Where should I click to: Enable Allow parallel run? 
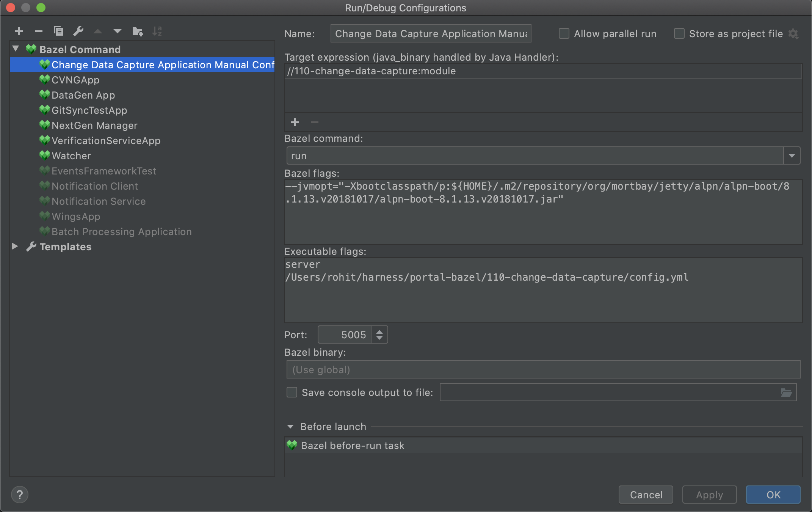(x=564, y=34)
